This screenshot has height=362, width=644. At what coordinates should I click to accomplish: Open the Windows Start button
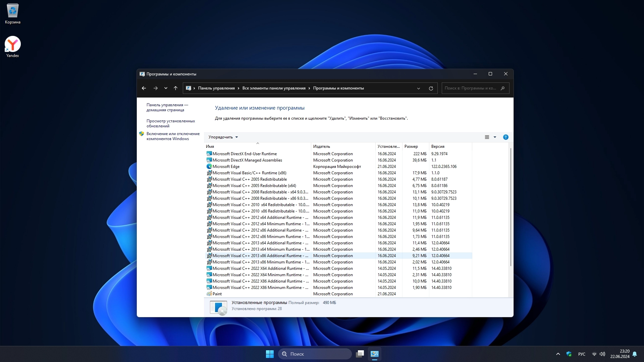coord(270,354)
